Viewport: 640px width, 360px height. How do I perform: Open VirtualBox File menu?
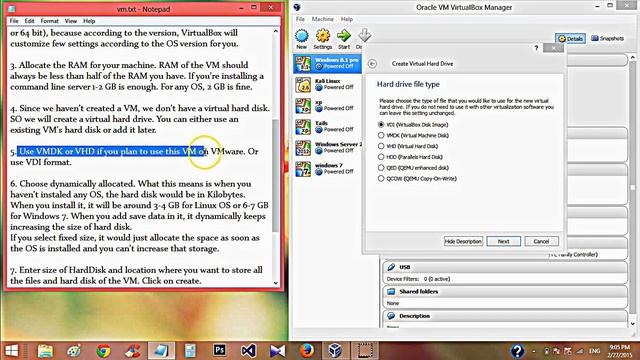300,19
